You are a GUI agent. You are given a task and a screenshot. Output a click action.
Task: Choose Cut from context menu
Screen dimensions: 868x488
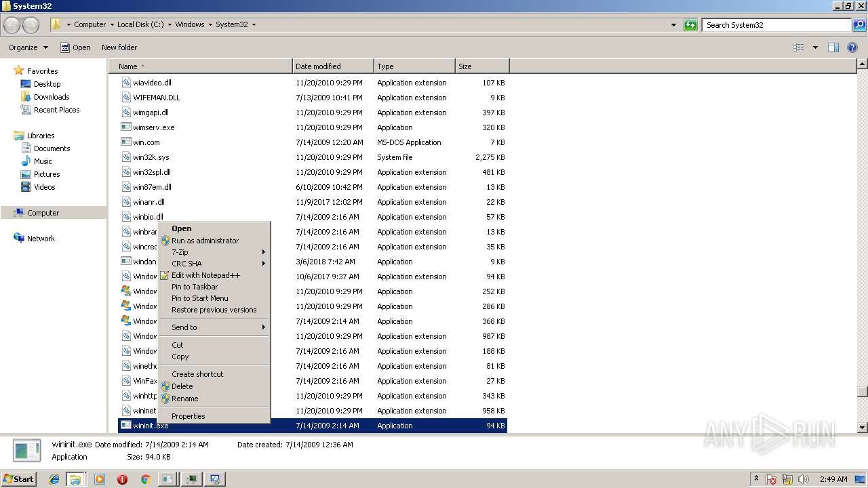pyautogui.click(x=214, y=345)
